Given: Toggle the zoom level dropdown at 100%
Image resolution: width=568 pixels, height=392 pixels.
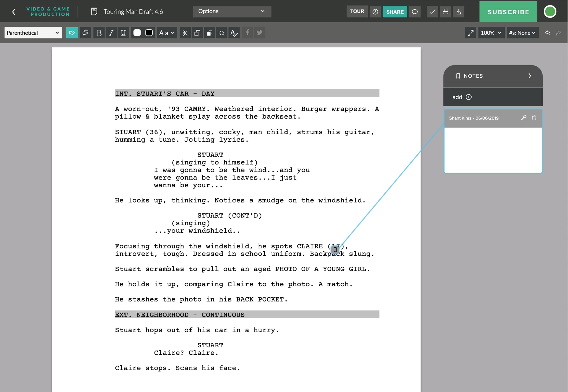Looking at the screenshot, I should [491, 33].
